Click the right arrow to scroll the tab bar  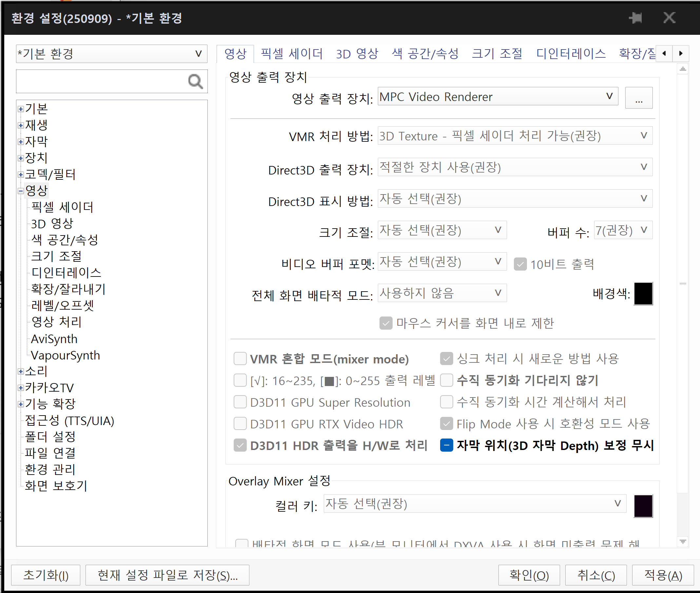681,53
